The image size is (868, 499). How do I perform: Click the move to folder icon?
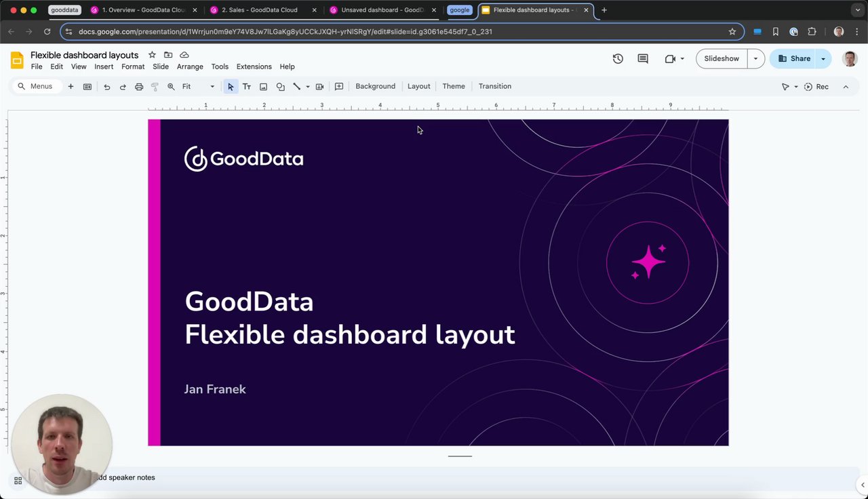[x=168, y=55]
